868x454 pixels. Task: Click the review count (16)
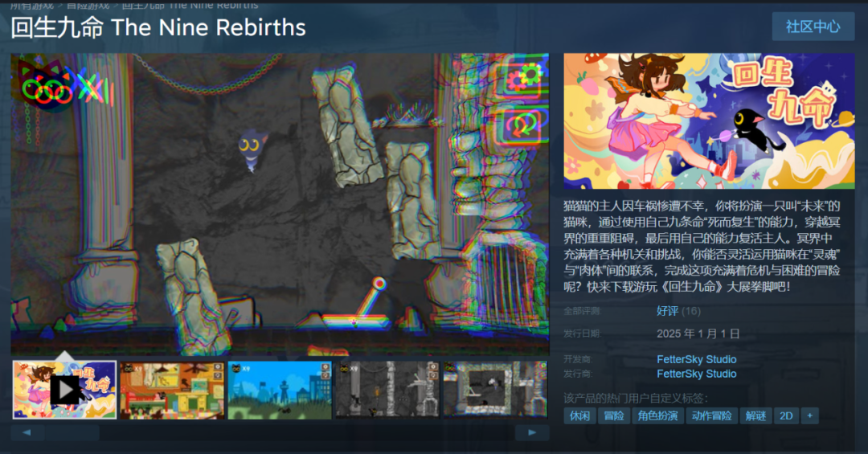click(x=691, y=311)
